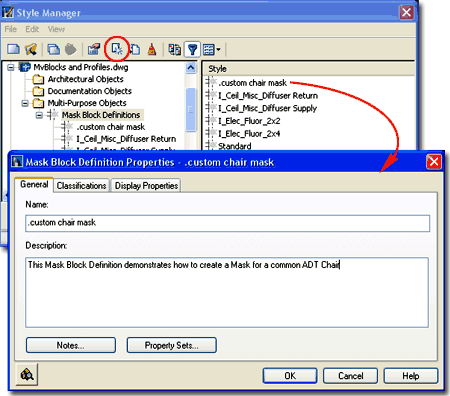The image size is (450, 396).
Task: Select Standard in the Style list
Action: [235, 146]
